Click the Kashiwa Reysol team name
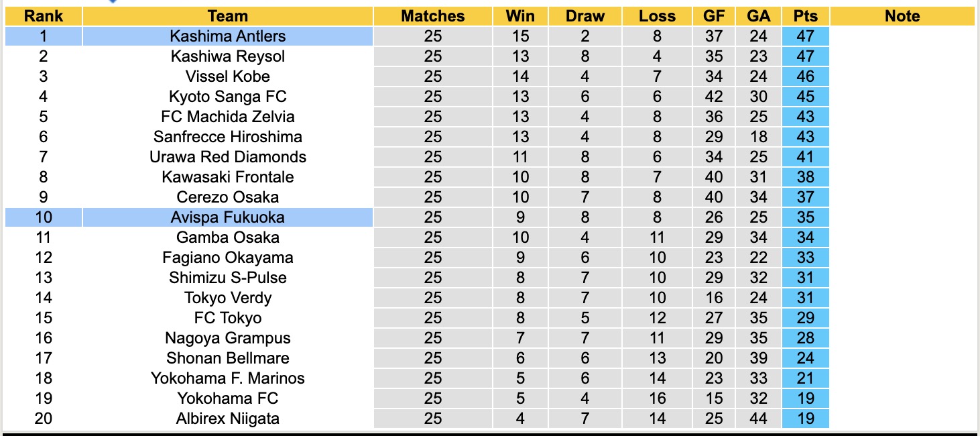 (x=228, y=56)
